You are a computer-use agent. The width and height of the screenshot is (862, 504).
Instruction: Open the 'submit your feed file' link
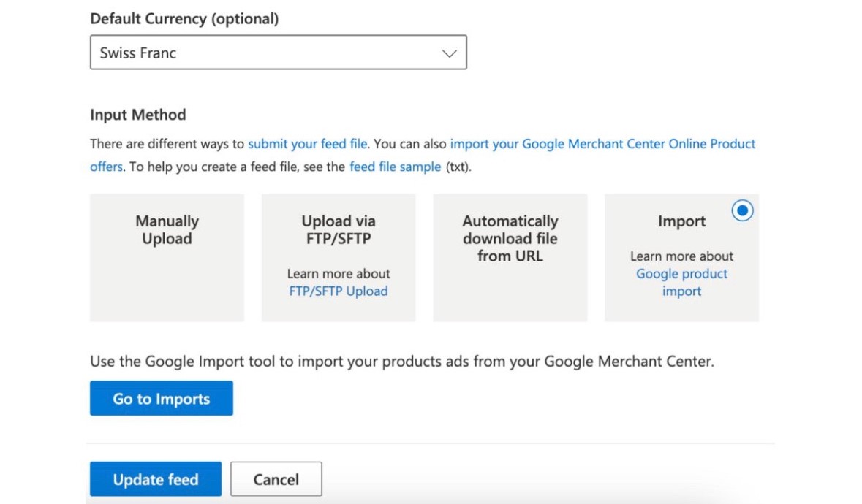[x=307, y=144]
